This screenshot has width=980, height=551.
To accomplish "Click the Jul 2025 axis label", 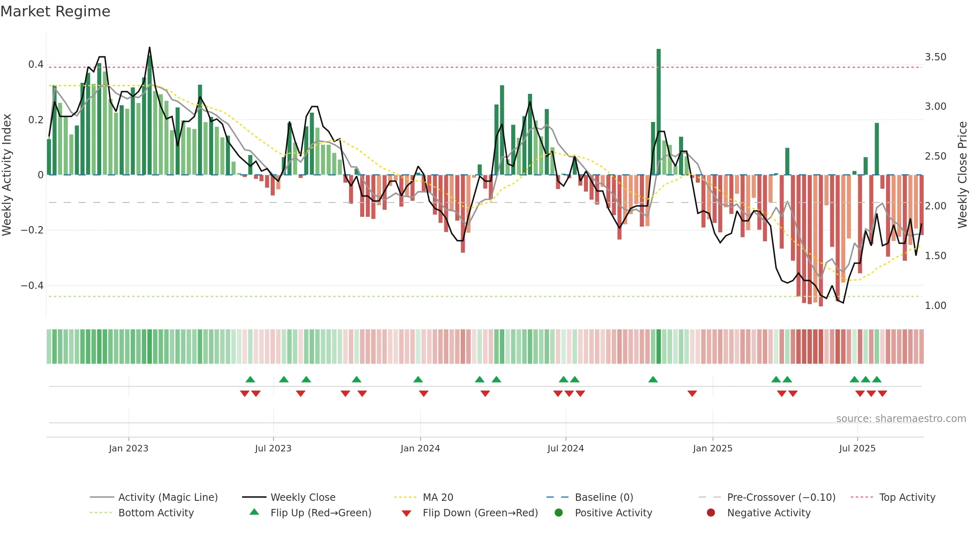I will point(857,448).
